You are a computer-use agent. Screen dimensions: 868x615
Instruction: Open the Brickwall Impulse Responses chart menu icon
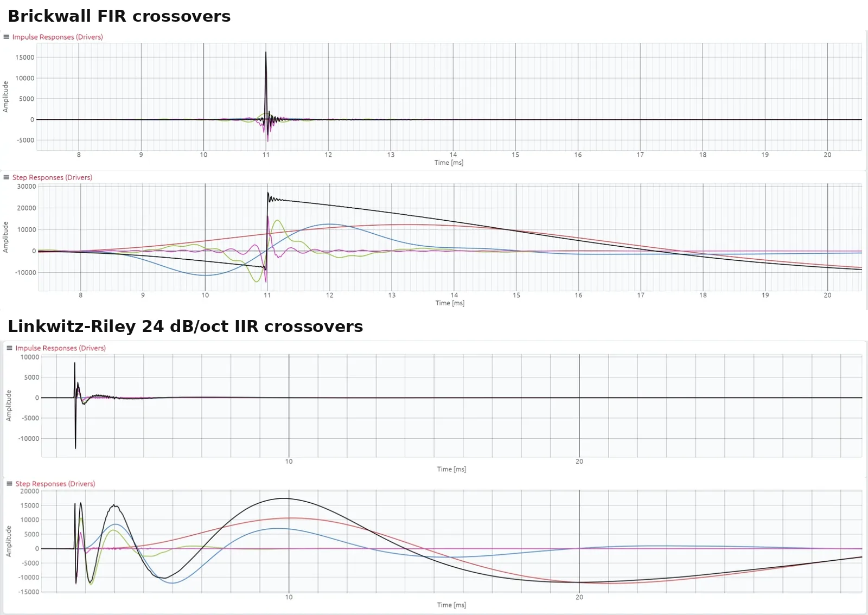coord(7,37)
